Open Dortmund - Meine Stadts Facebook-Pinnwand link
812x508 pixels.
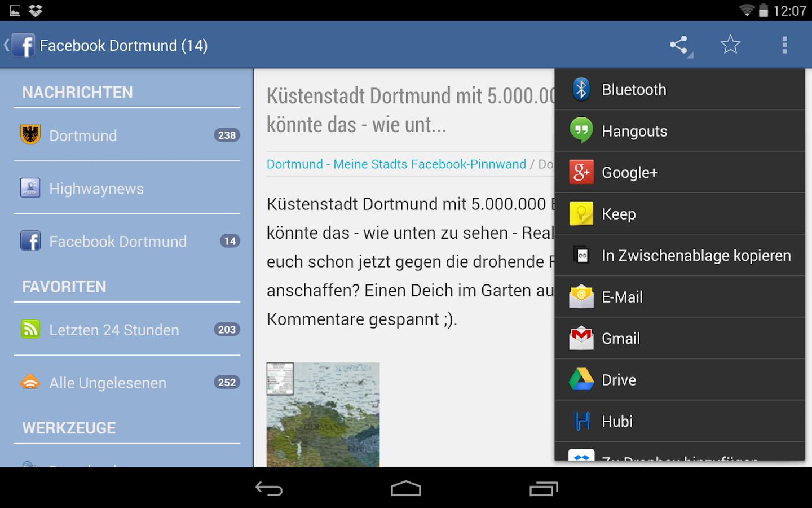pyautogui.click(x=396, y=164)
